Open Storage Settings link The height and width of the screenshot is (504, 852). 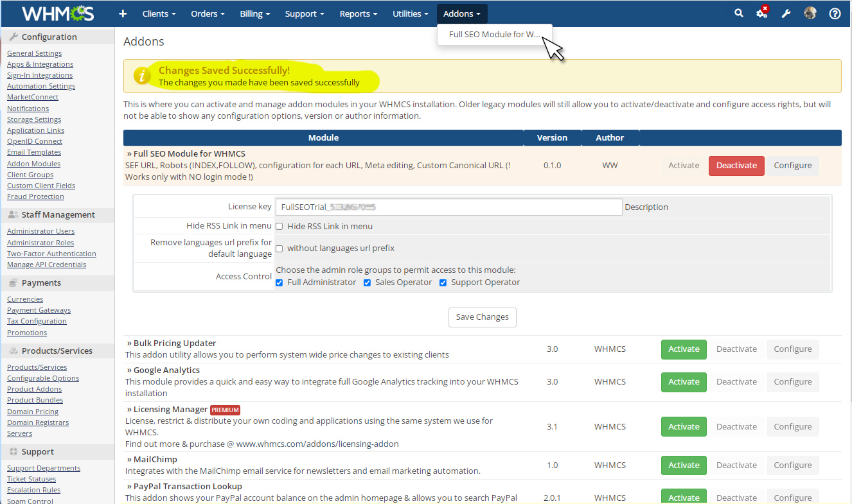(x=34, y=119)
